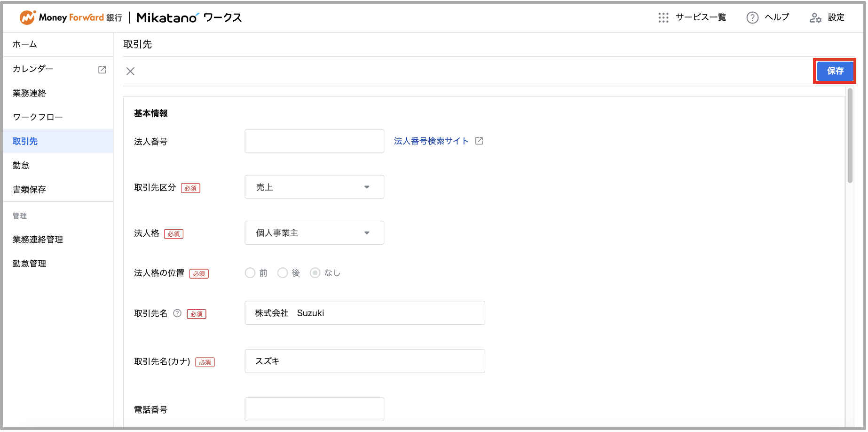
Task: Open 勤怠管理 in the sidebar
Action: click(x=58, y=264)
